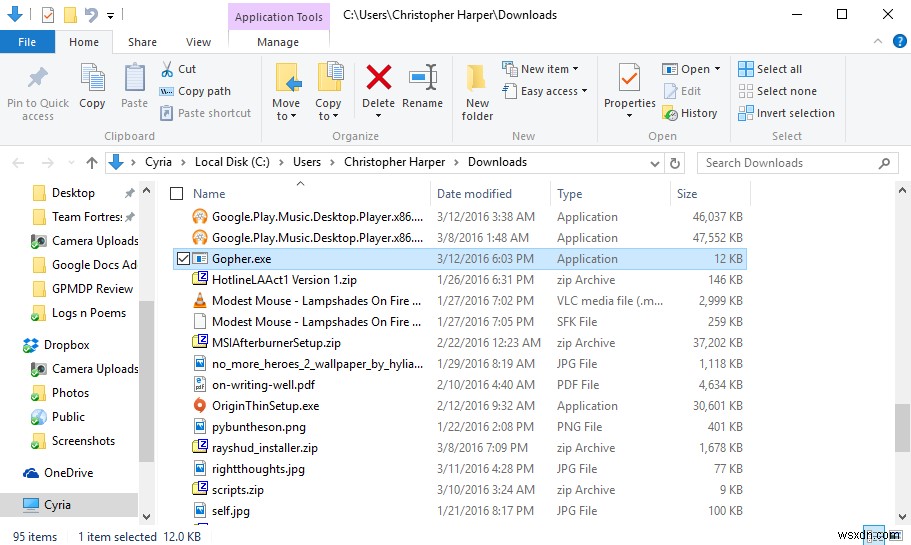Select the on-writing-well.pdf file
This screenshot has width=911, height=545.
(x=263, y=385)
